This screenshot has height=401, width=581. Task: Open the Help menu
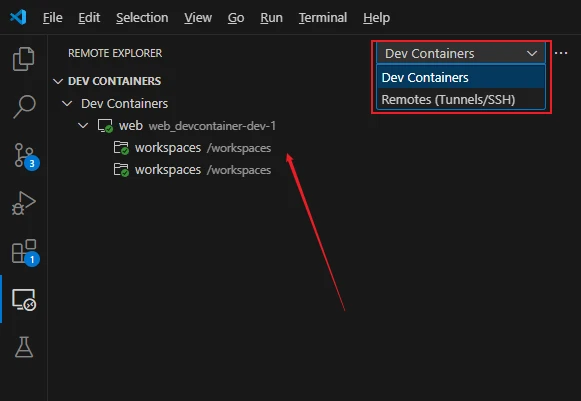376,17
